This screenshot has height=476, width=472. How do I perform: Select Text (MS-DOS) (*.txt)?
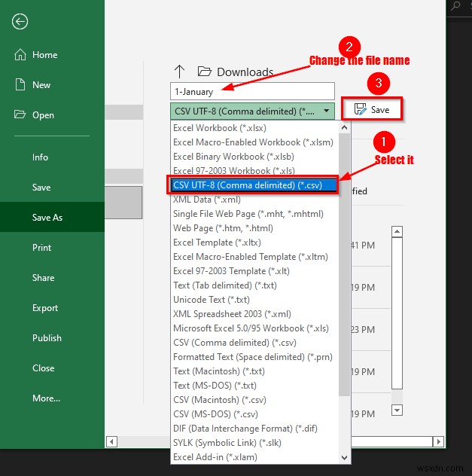pos(254,385)
